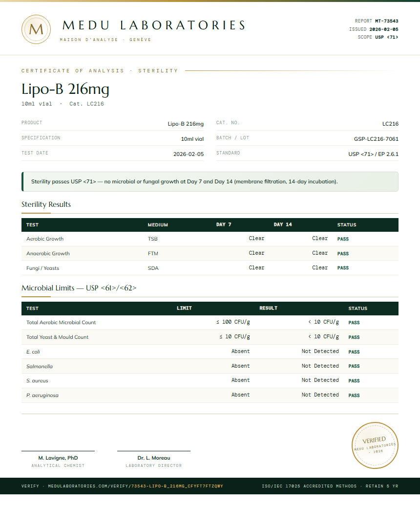Click scope value USP <71> in header
This screenshot has height=509, width=420.
387,37
